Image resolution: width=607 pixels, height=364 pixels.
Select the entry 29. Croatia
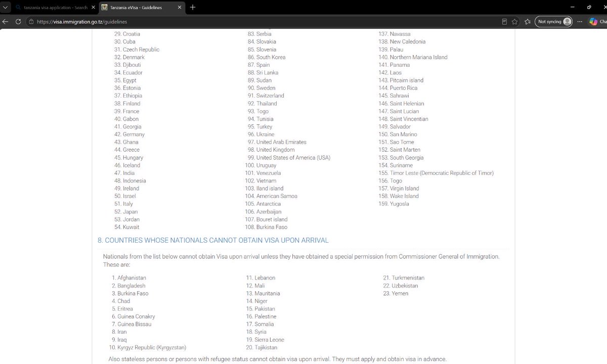pyautogui.click(x=127, y=34)
